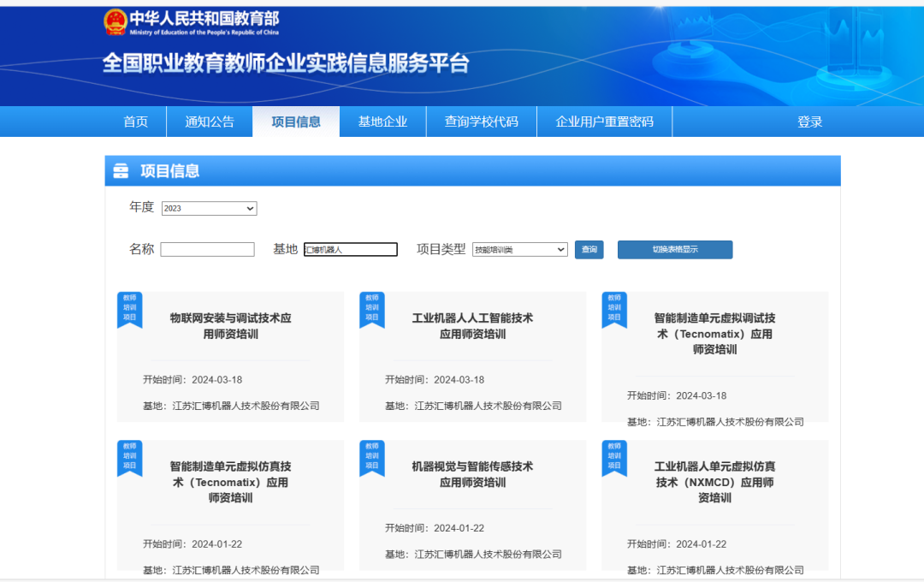Click ribbon badge on 物联网安装与调试 card

click(x=129, y=309)
